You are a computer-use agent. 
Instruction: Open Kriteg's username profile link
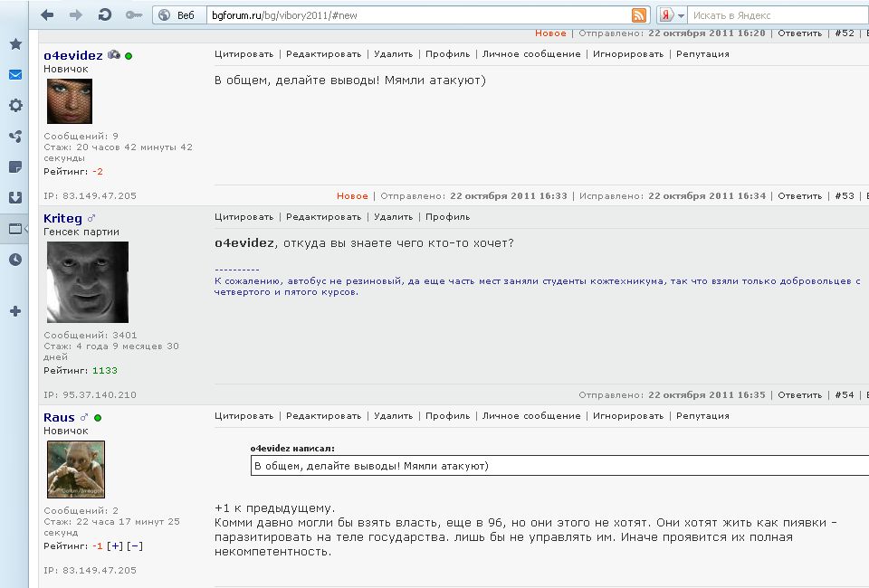(x=62, y=219)
